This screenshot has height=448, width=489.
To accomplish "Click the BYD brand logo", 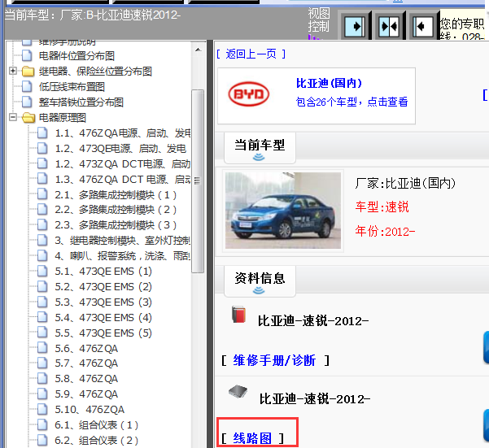I will (249, 94).
